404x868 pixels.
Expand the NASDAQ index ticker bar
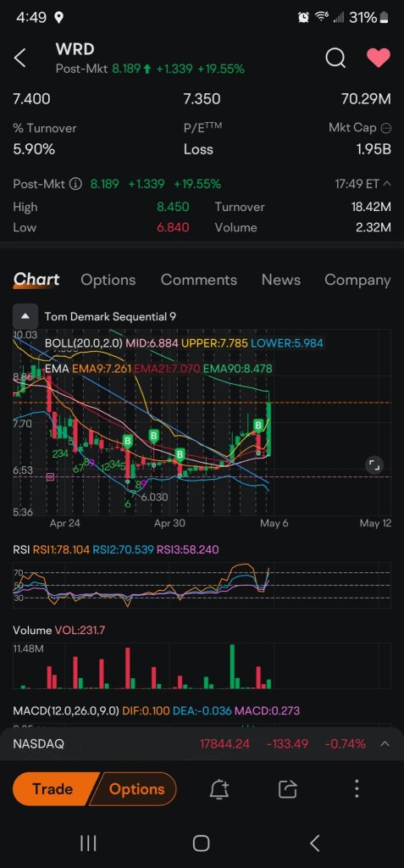pyautogui.click(x=385, y=743)
